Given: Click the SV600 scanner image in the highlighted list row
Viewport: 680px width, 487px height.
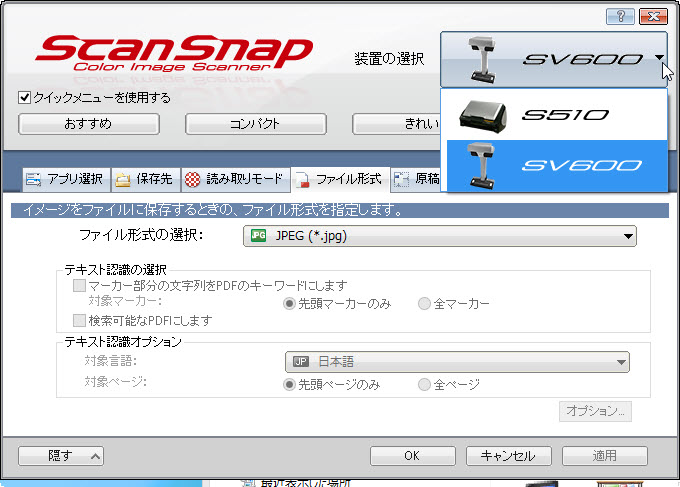Looking at the screenshot, I should (481, 166).
